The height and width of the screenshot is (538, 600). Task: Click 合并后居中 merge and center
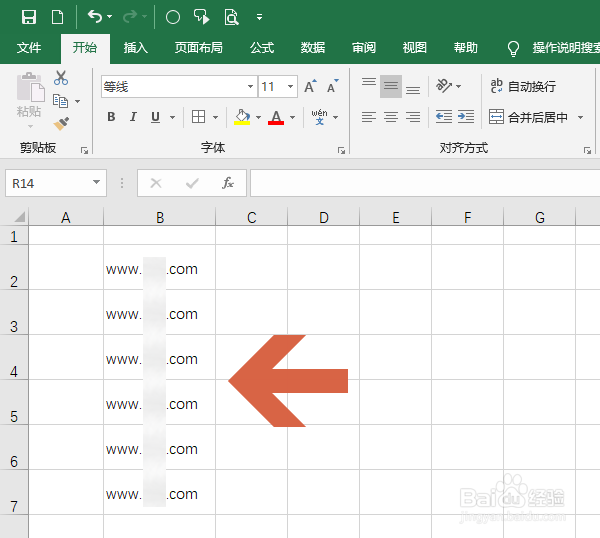coord(528,117)
